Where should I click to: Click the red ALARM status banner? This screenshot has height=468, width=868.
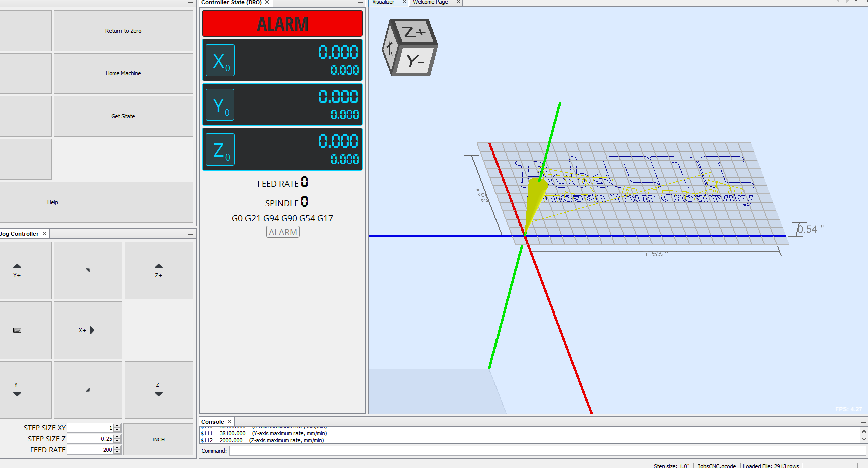coord(283,24)
